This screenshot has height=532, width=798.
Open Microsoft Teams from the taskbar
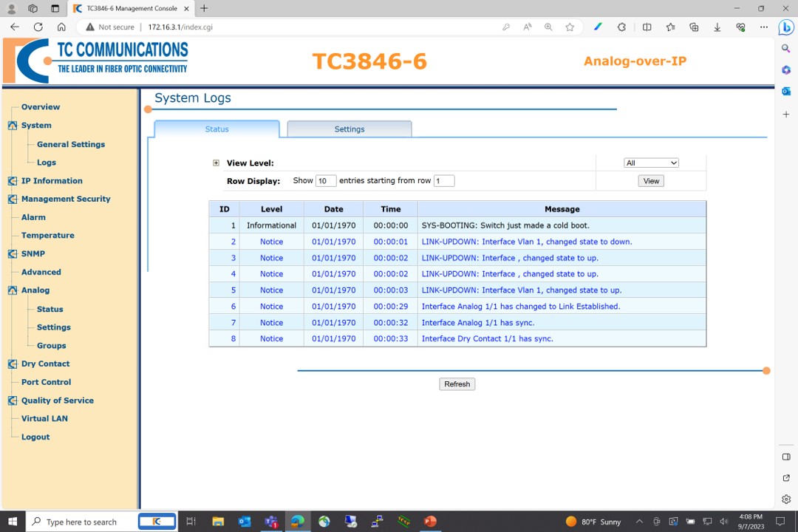point(270,522)
